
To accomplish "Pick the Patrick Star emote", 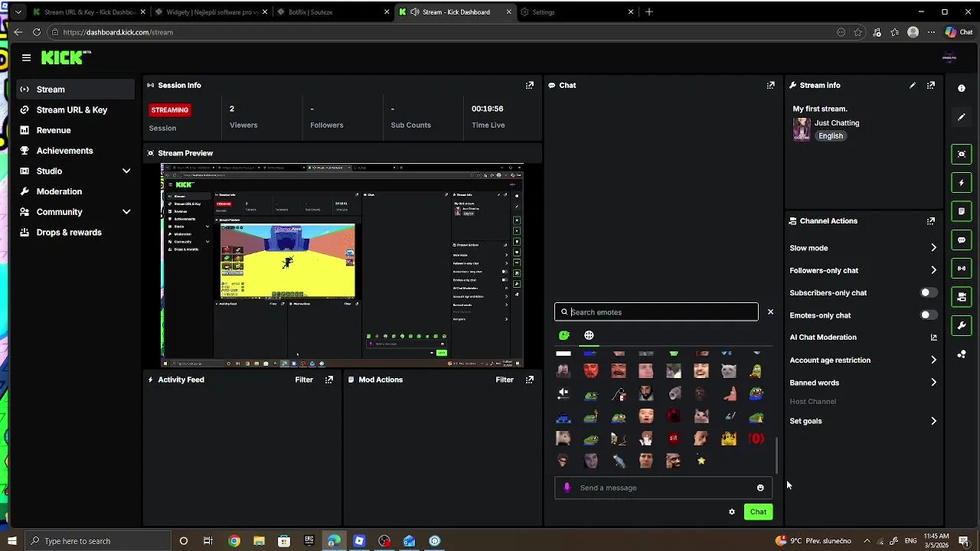I will (728, 393).
